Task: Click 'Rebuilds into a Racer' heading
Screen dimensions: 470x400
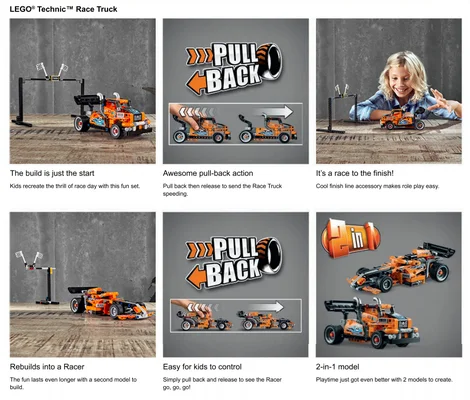Action: tap(47, 367)
